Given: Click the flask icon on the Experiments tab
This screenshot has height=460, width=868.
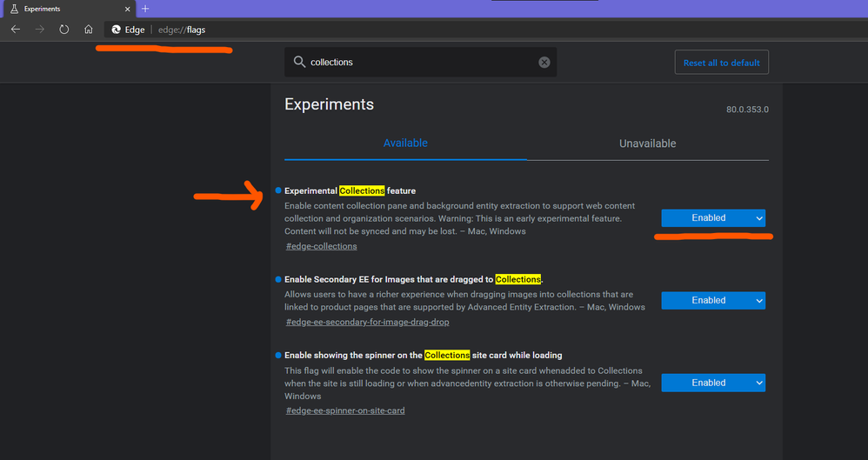Looking at the screenshot, I should [x=15, y=9].
